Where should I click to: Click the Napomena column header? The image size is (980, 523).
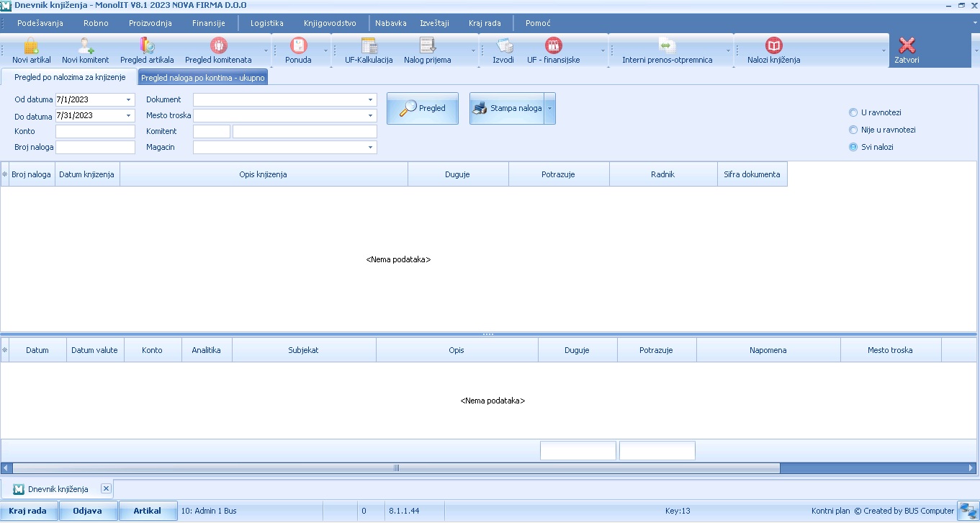click(768, 350)
